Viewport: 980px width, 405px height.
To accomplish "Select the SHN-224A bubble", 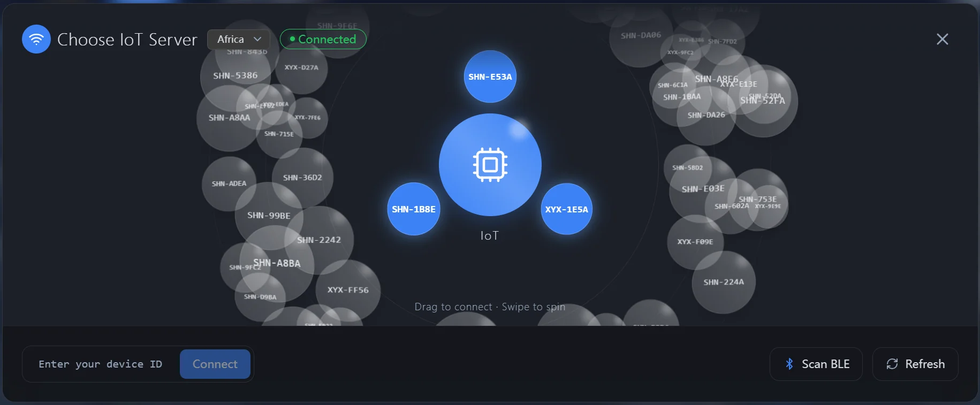I will point(724,282).
